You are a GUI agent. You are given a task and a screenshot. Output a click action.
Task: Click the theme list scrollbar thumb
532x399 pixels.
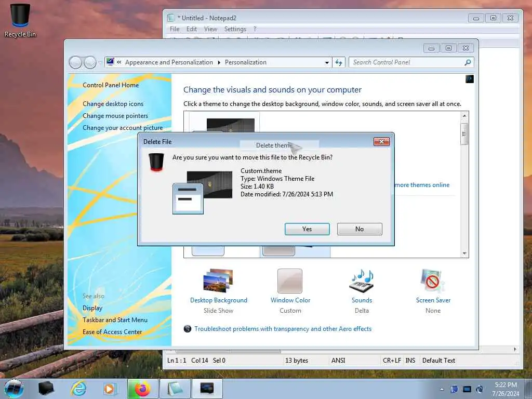click(x=464, y=134)
